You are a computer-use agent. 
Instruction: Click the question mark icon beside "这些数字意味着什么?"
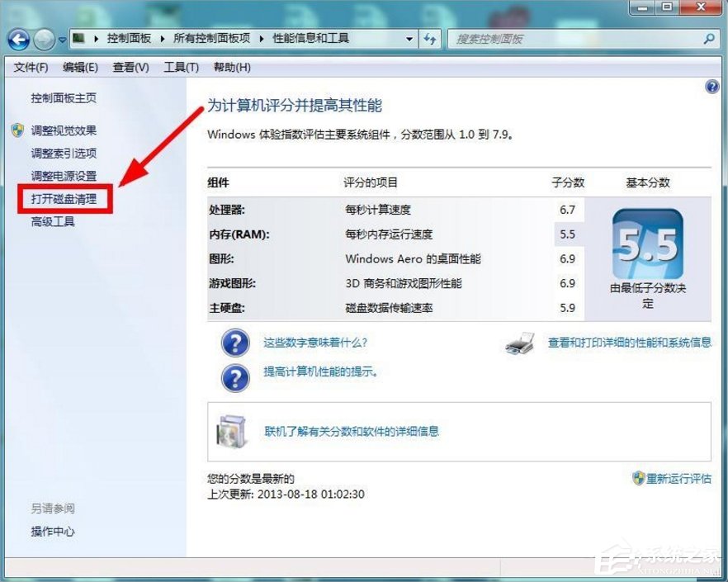click(x=235, y=343)
